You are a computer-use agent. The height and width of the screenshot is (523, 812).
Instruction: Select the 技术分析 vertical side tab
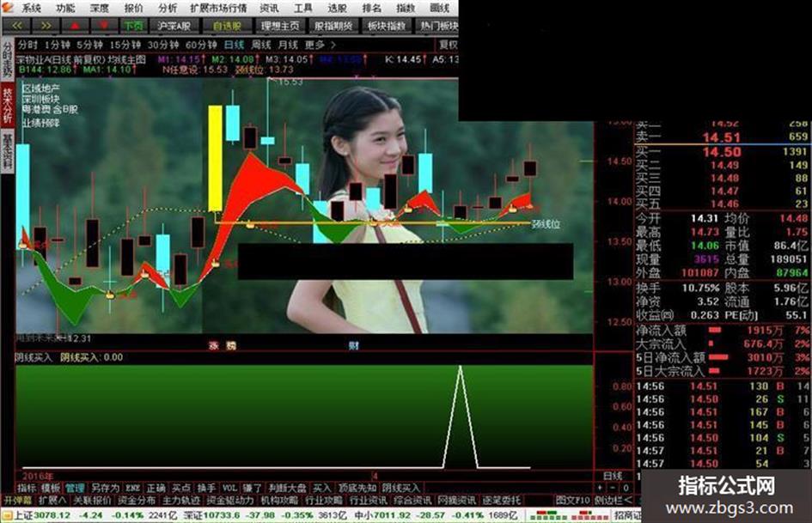click(x=7, y=105)
